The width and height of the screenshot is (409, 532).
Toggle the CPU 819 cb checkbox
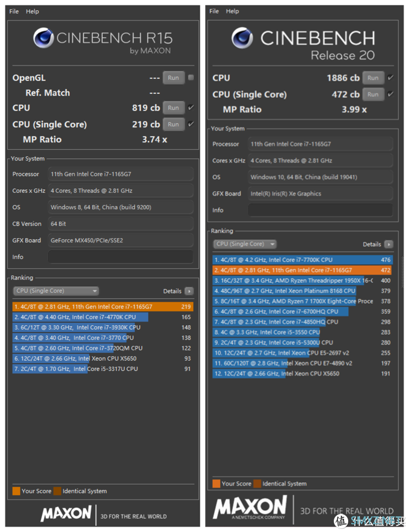pos(191,107)
